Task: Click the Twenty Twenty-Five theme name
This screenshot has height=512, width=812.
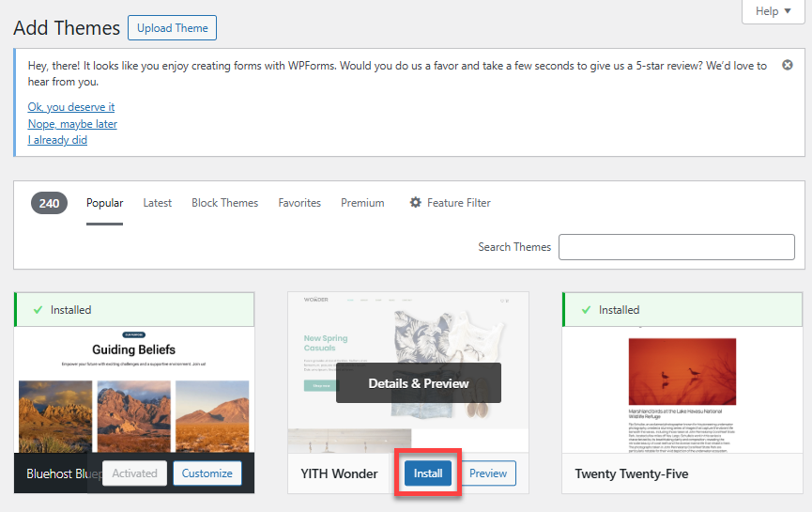Action: tap(631, 473)
